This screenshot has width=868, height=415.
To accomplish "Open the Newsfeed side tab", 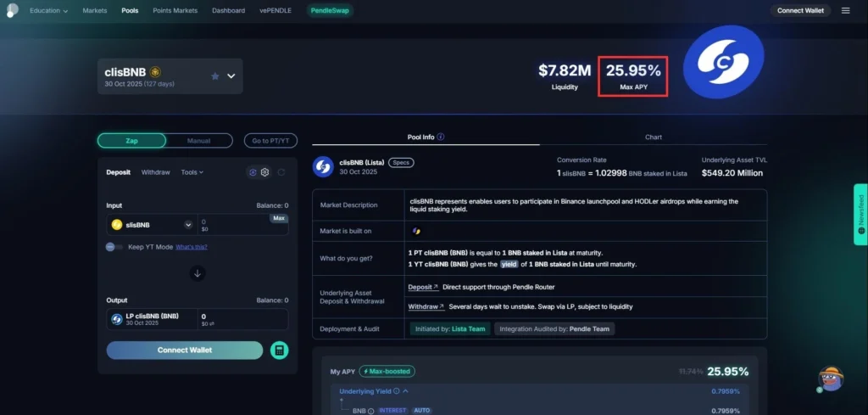I will tap(861, 215).
